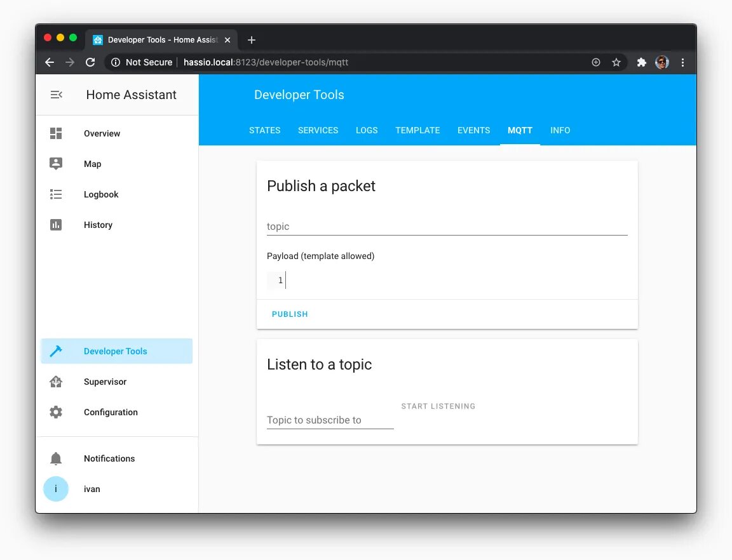The image size is (732, 560).
Task: Click the Payload (template allowed) label
Action: [x=321, y=256]
